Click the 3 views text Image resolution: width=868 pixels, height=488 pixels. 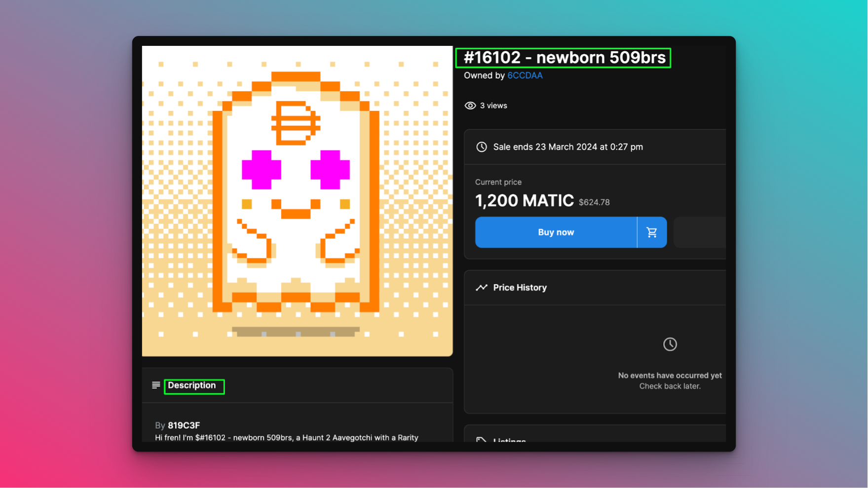click(x=493, y=106)
